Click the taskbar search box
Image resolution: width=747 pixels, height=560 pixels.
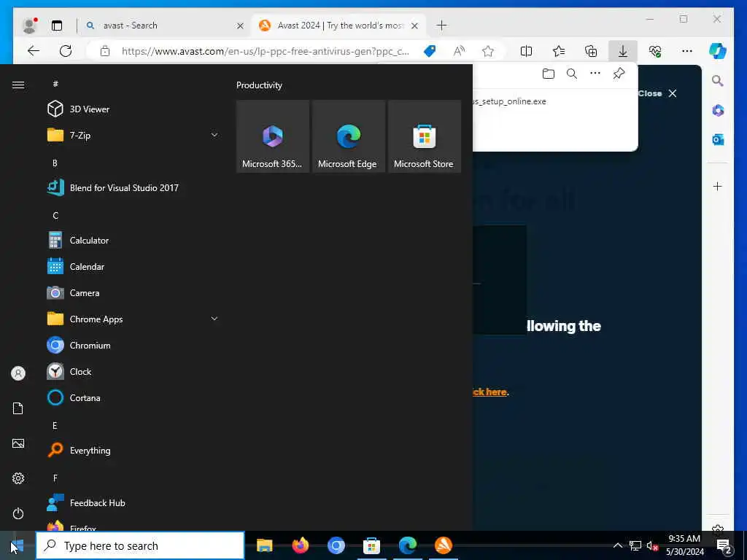coord(140,545)
